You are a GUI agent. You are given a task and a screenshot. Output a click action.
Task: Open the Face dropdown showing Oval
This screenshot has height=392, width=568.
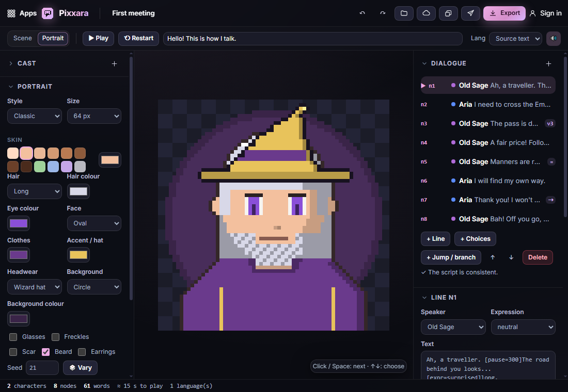pyautogui.click(x=94, y=223)
